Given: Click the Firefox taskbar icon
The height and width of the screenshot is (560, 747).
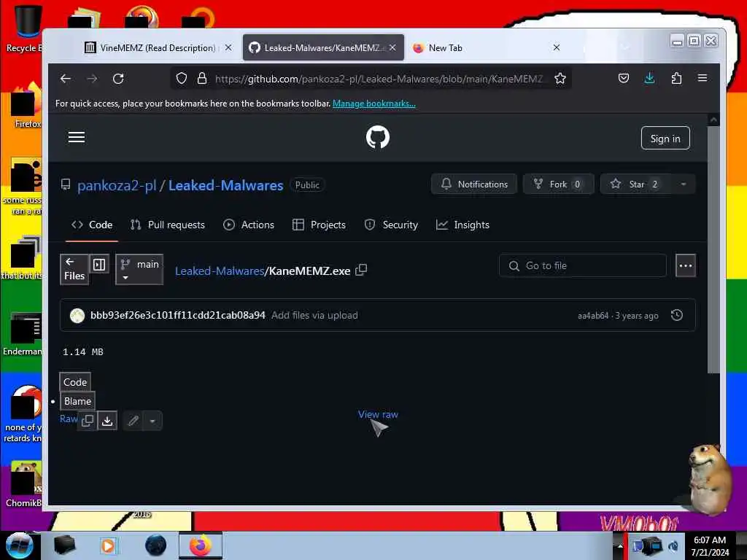Looking at the screenshot, I should click(x=201, y=545).
